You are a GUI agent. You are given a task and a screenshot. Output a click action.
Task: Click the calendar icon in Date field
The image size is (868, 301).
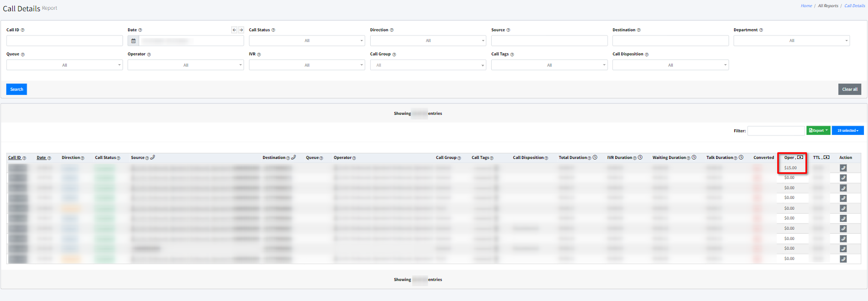(133, 41)
